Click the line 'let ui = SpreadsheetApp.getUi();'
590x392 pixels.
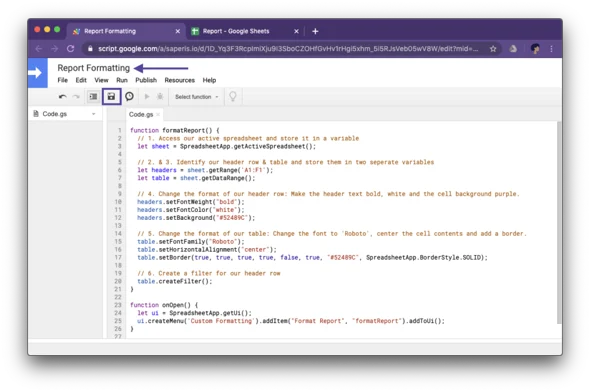[x=195, y=313]
